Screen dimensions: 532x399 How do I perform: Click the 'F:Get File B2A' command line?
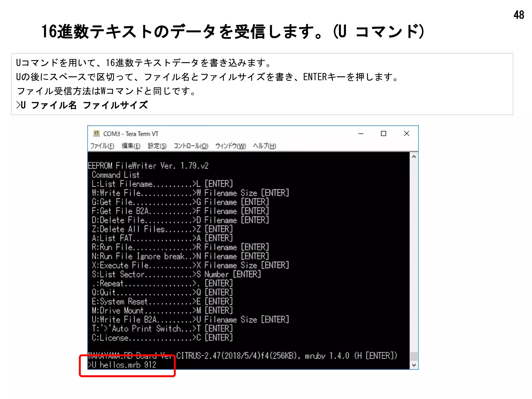point(180,211)
